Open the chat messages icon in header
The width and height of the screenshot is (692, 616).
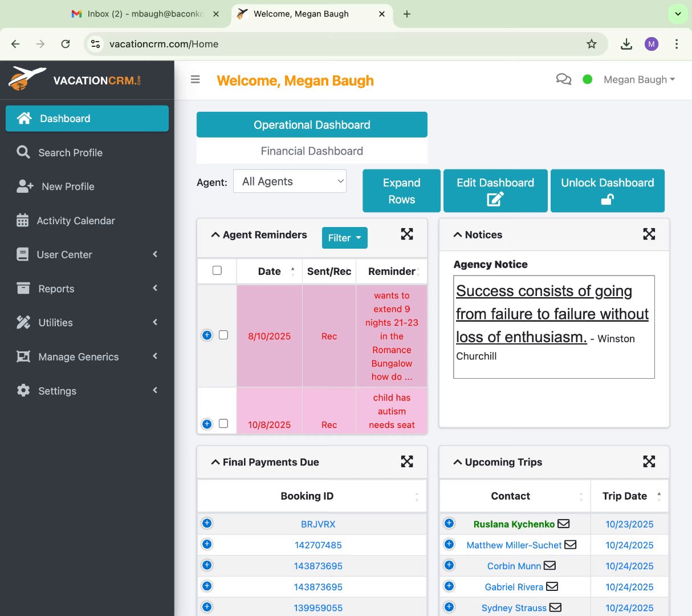click(563, 79)
